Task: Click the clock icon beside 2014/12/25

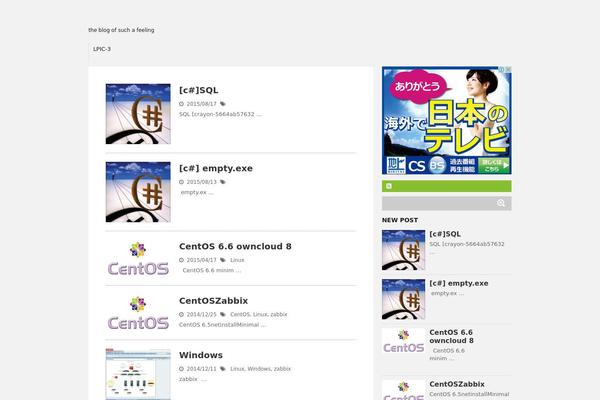Action: pyautogui.click(x=181, y=314)
